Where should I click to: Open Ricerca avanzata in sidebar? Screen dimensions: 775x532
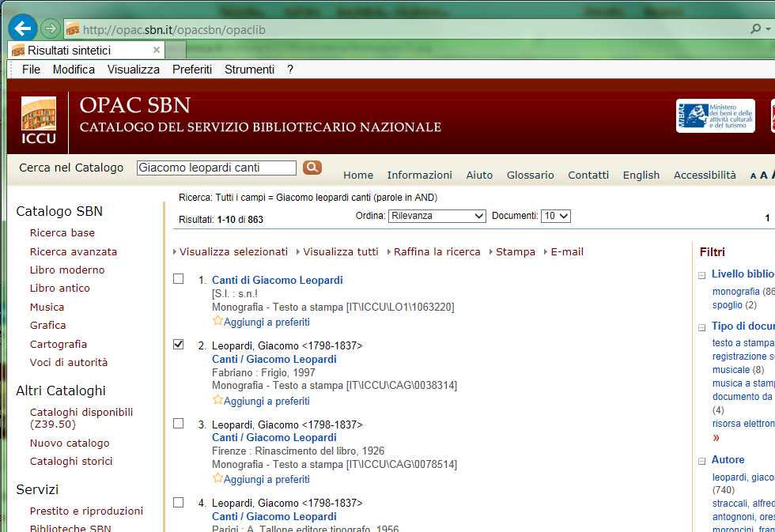point(74,251)
